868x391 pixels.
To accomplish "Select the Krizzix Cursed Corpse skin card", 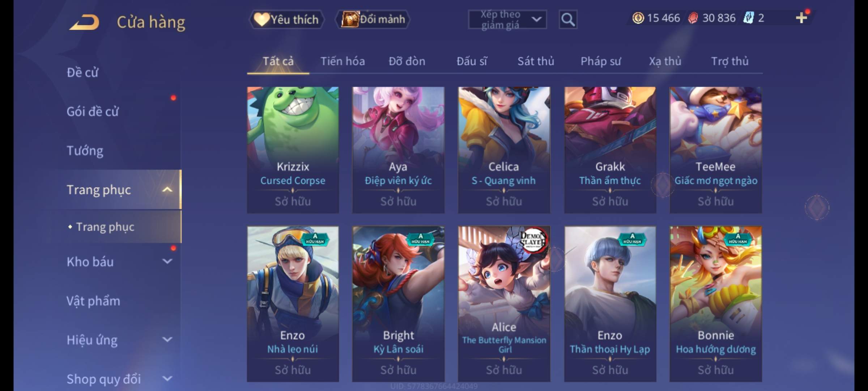I will coord(293,150).
